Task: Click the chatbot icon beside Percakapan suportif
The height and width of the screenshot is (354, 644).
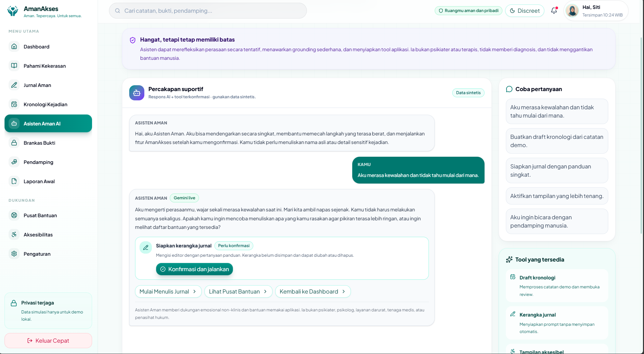Action: click(137, 93)
